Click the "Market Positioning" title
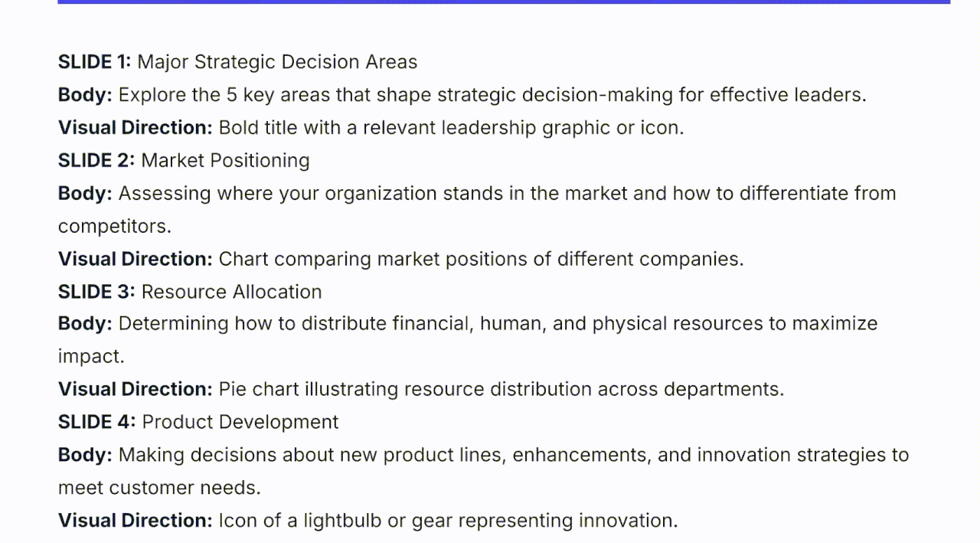 (226, 161)
